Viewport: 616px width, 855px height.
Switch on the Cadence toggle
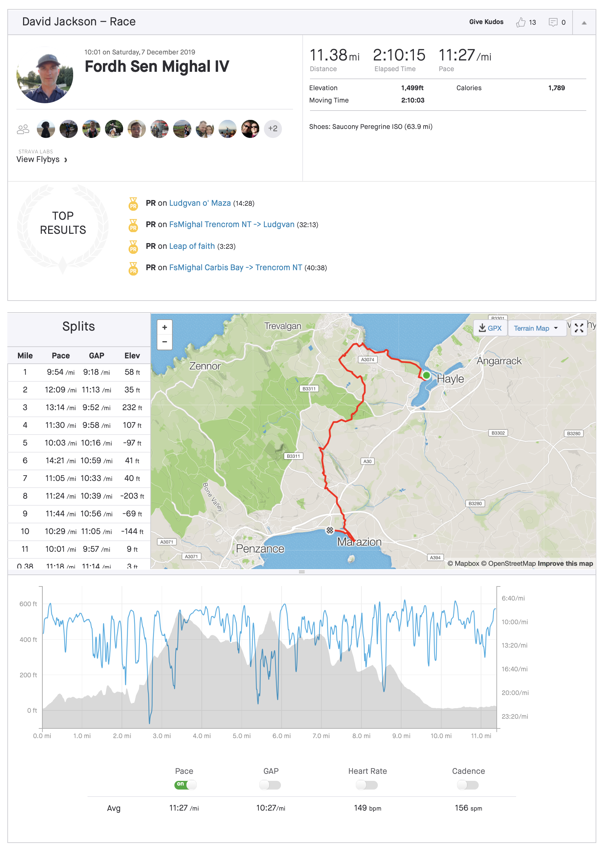[x=467, y=785]
